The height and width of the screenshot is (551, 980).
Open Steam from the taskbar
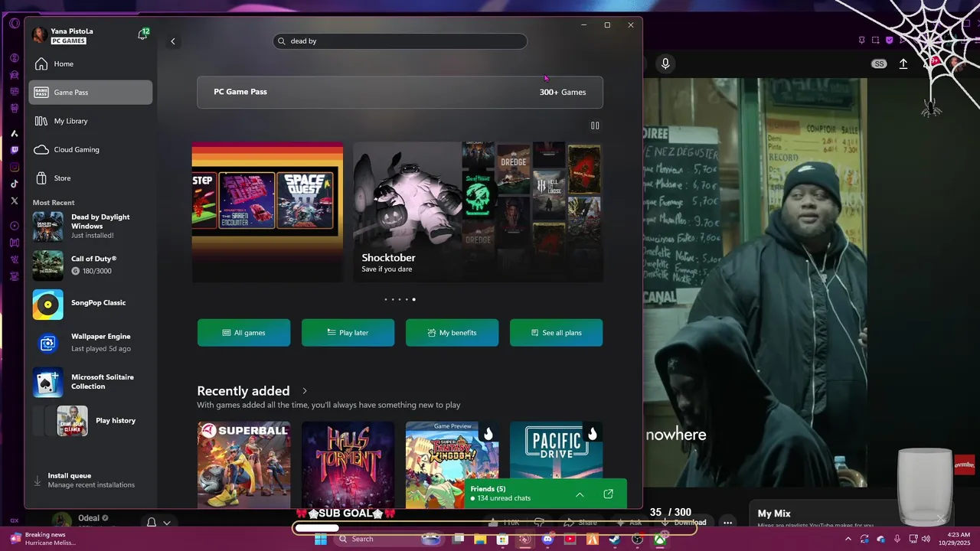[x=615, y=540]
